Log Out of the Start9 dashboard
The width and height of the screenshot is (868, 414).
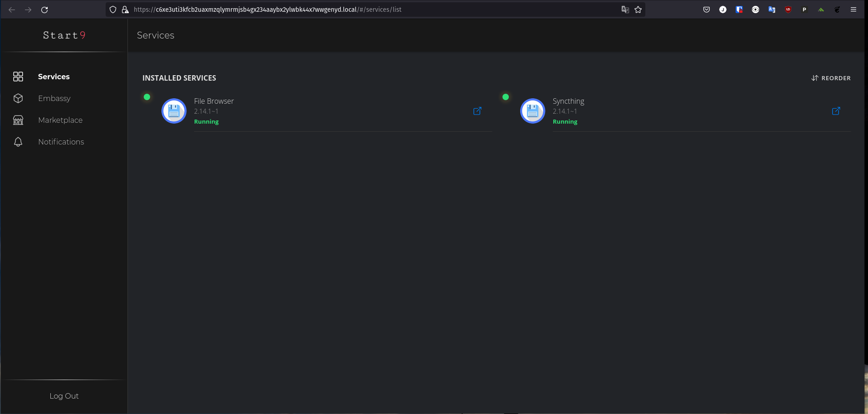[x=64, y=396]
